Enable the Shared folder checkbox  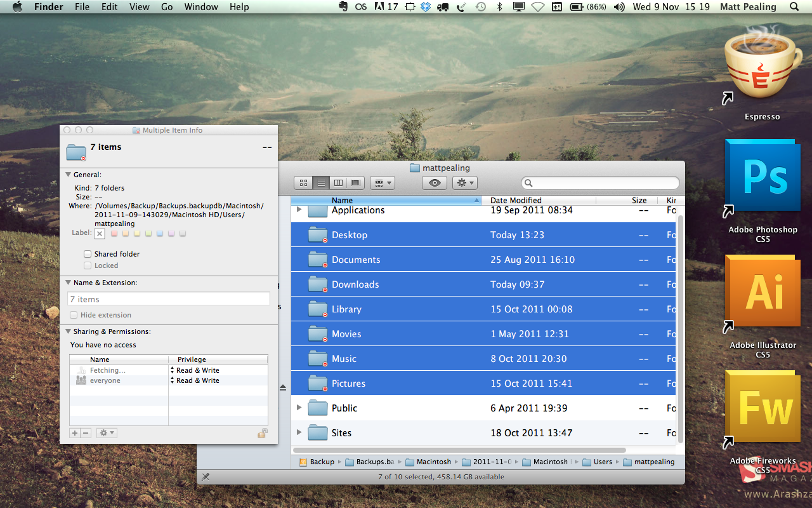coord(88,254)
